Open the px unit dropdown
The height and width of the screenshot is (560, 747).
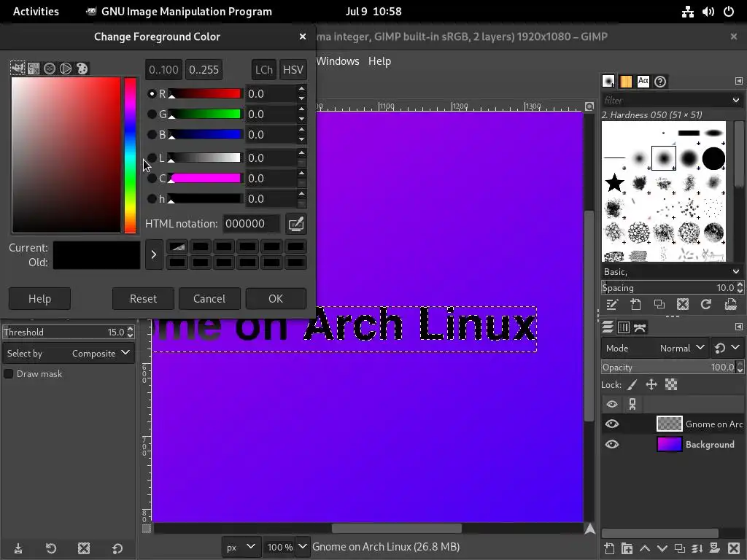(241, 547)
